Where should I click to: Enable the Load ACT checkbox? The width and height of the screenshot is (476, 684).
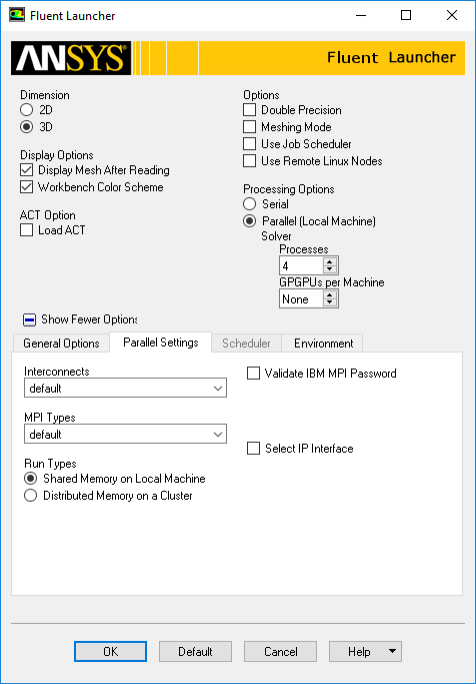27,230
